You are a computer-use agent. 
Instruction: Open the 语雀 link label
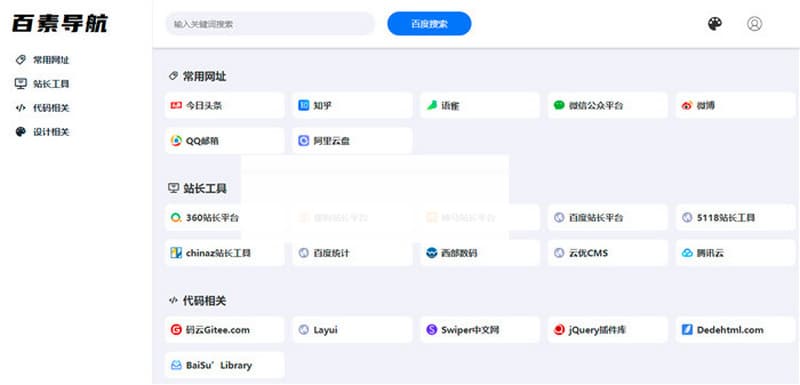(450, 106)
